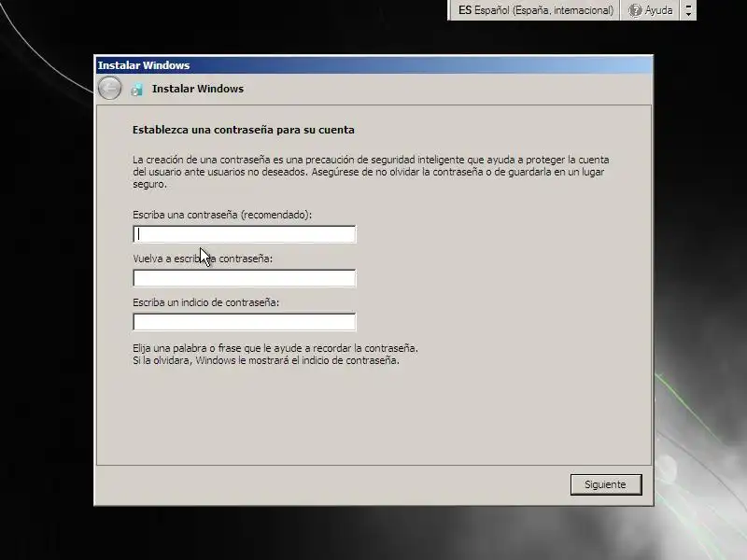The width and height of the screenshot is (747, 560).
Task: Click the 'Escriba una contraseña (recomendado):' label
Action: pyautogui.click(x=222, y=215)
